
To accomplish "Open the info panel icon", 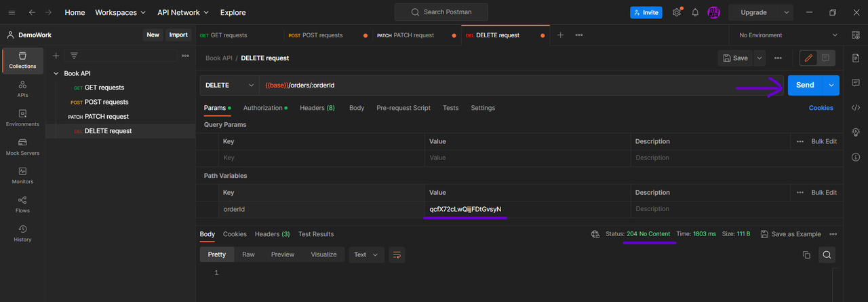I will point(856,157).
